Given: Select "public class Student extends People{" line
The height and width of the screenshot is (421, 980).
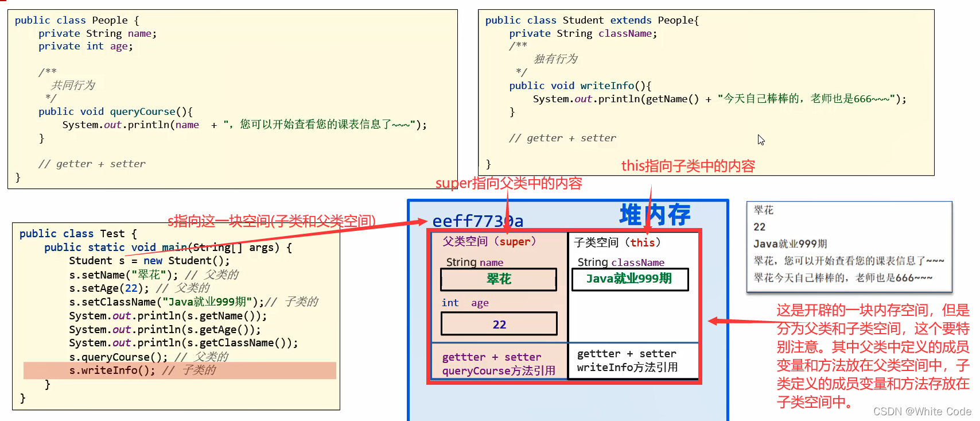Looking at the screenshot, I should 592,20.
